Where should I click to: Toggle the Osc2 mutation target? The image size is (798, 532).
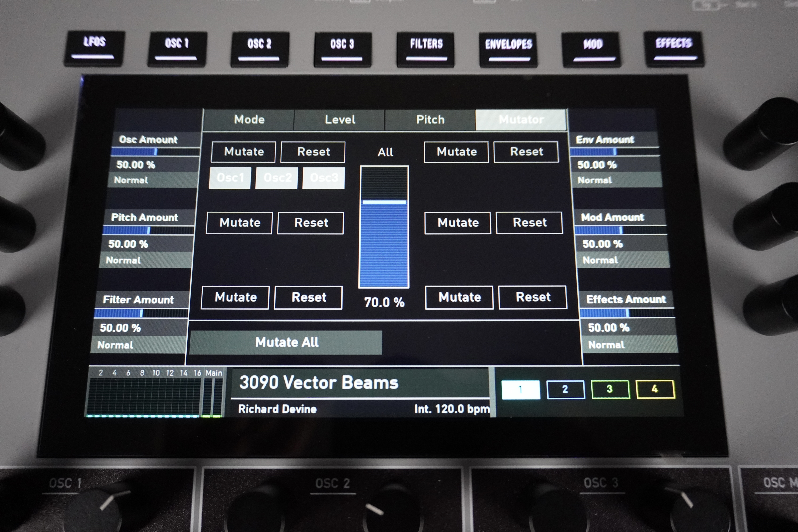(x=277, y=178)
